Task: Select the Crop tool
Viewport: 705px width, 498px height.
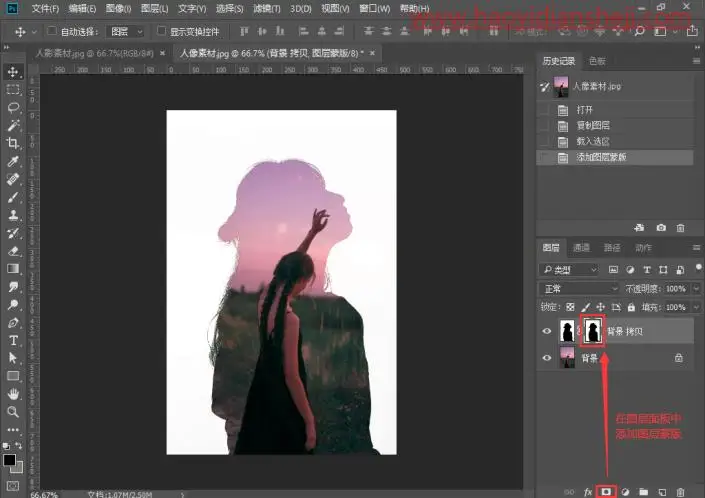Action: pyautogui.click(x=13, y=143)
